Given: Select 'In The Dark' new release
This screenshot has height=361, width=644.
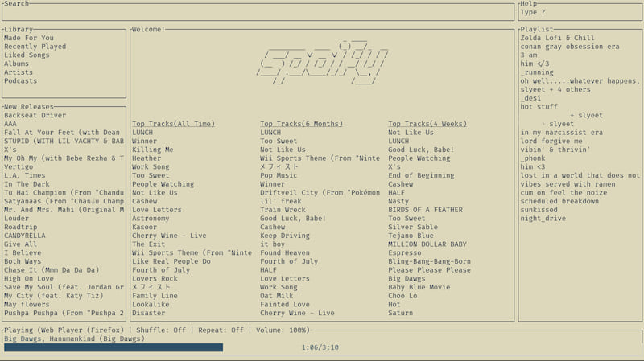Looking at the screenshot, I should [x=27, y=184].
